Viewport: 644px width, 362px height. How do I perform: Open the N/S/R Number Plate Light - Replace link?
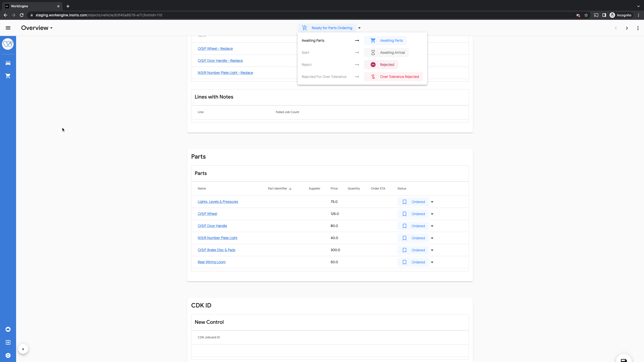pos(225,73)
